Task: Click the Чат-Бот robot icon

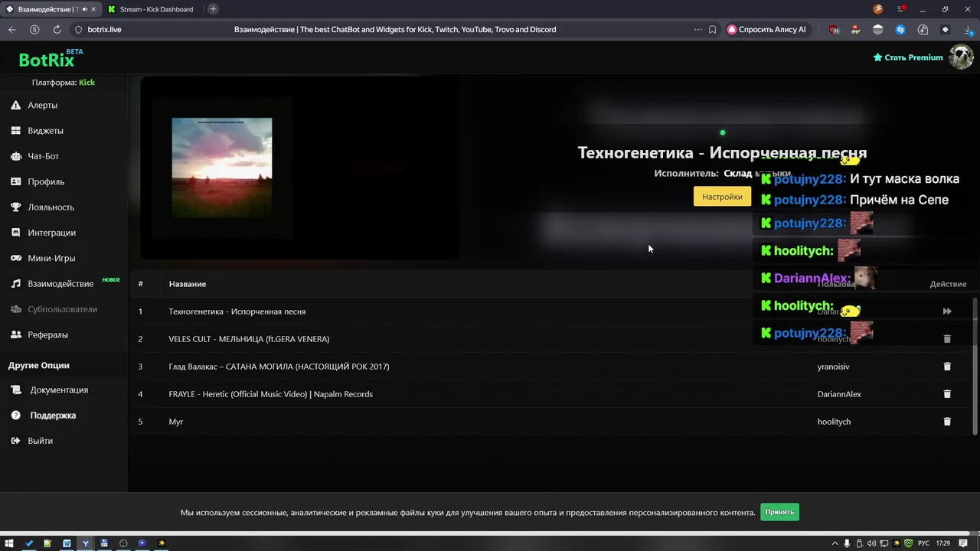Action: coord(15,156)
